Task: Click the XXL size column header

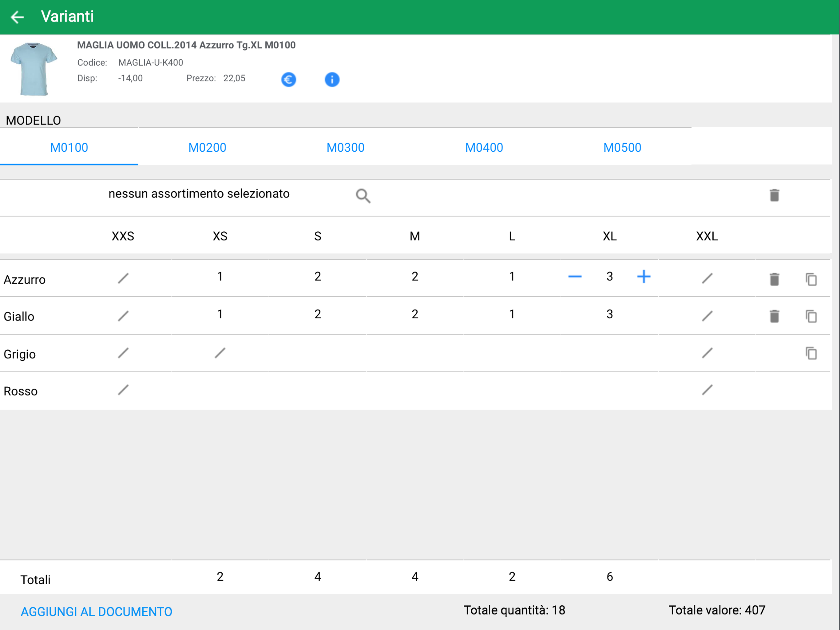Action: tap(707, 236)
